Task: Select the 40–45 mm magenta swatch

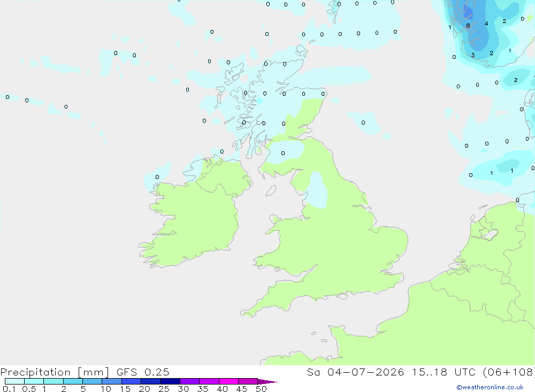Action: tap(228, 381)
